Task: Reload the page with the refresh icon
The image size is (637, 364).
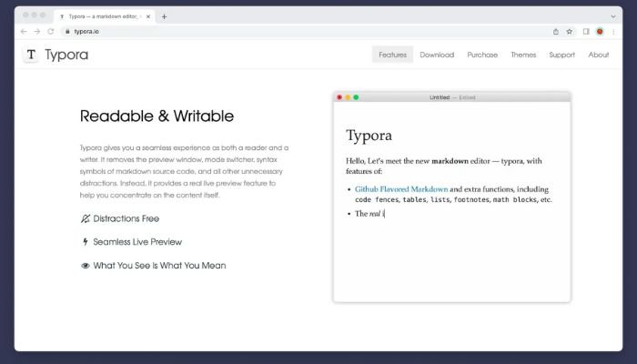Action: click(50, 31)
